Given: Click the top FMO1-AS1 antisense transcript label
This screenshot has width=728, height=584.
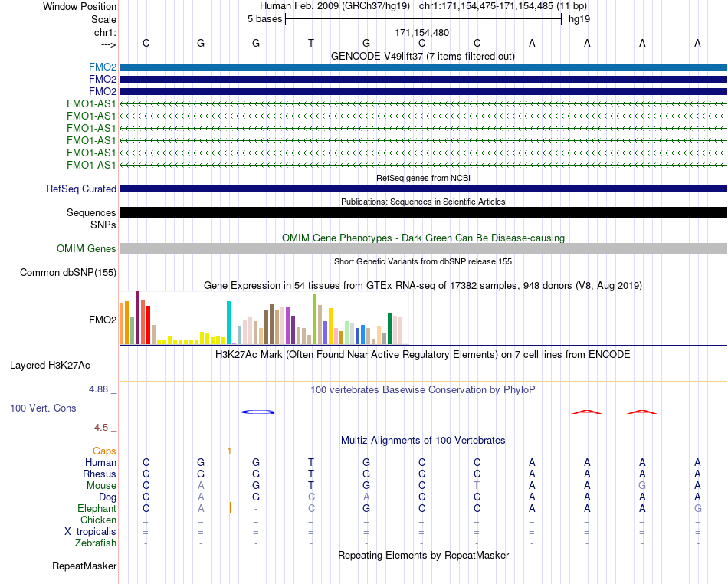Looking at the screenshot, I should [x=91, y=104].
